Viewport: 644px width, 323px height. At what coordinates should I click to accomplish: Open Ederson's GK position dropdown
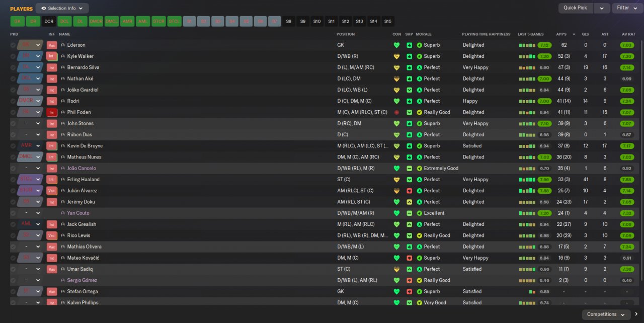[30, 45]
